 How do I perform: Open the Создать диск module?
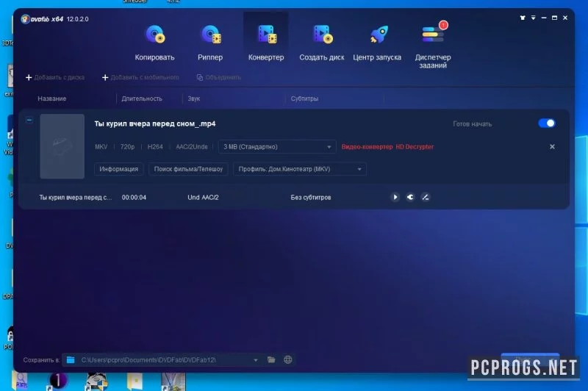(x=321, y=43)
